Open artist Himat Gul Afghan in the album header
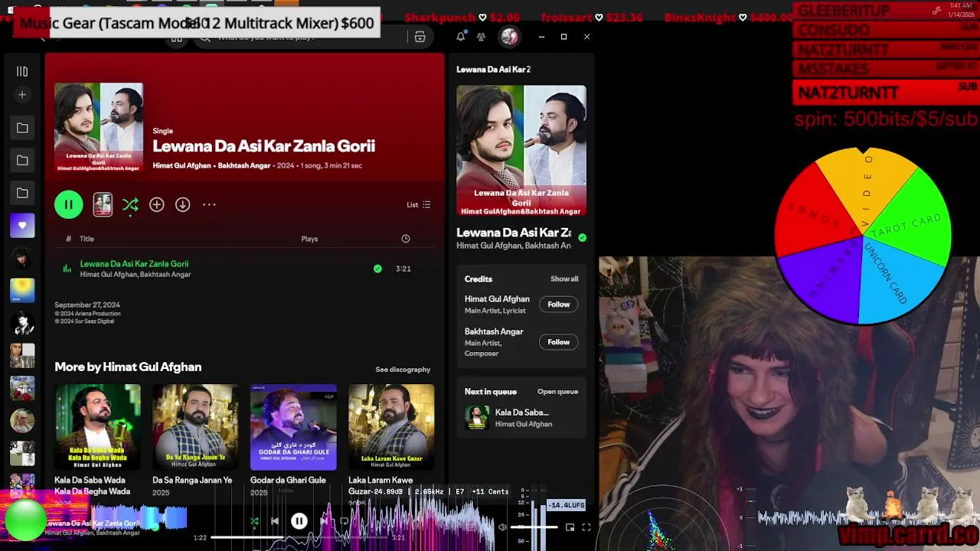The image size is (980, 551). click(x=181, y=165)
